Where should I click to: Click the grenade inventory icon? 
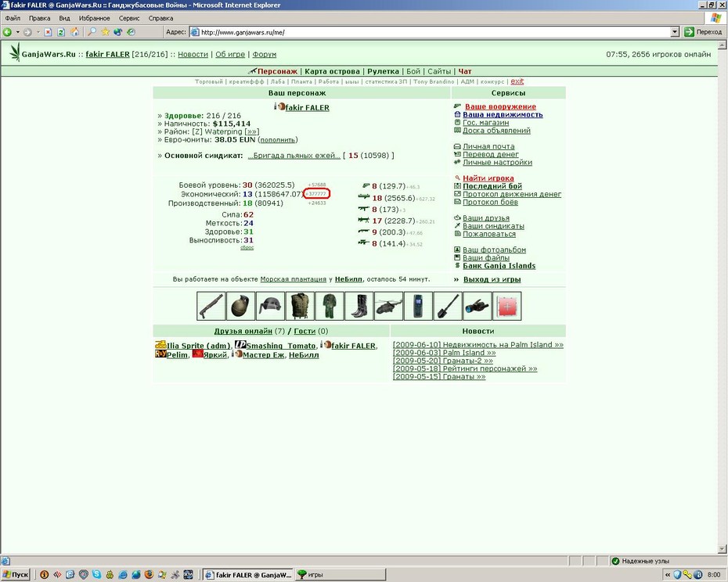coord(240,306)
